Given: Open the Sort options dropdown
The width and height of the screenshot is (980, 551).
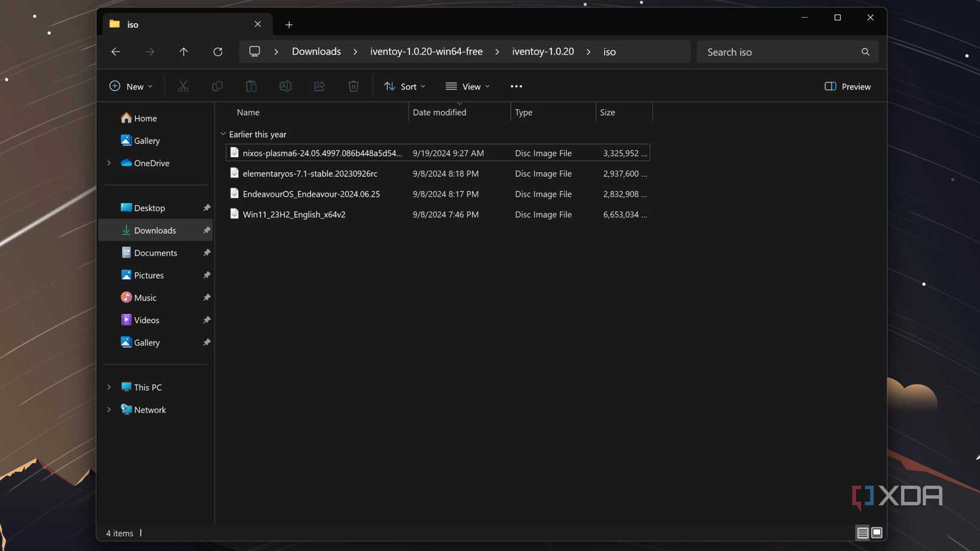Looking at the screenshot, I should 405,86.
